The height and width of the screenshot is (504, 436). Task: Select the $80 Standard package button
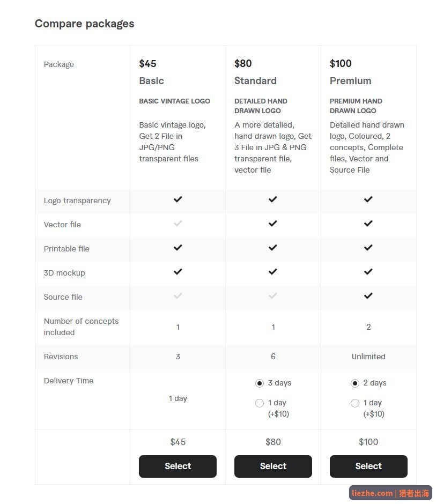273,466
